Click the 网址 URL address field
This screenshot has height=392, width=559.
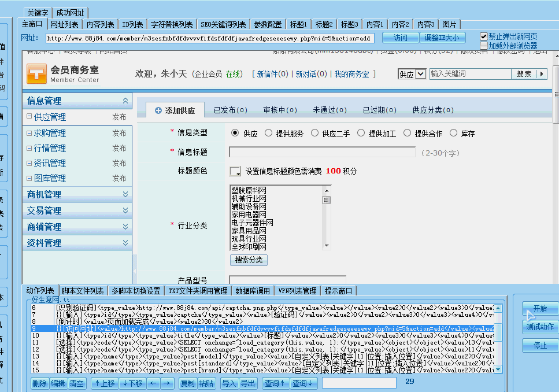210,38
